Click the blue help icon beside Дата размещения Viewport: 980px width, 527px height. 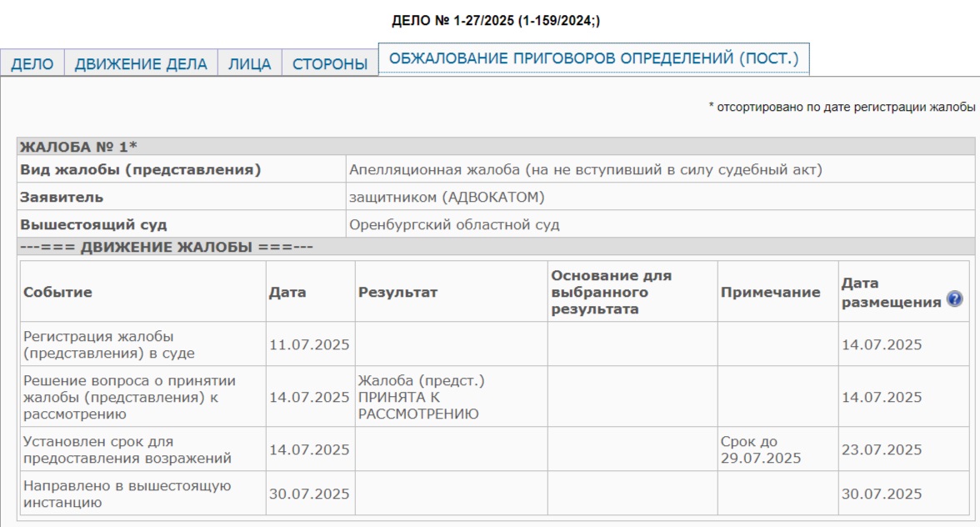pos(954,300)
